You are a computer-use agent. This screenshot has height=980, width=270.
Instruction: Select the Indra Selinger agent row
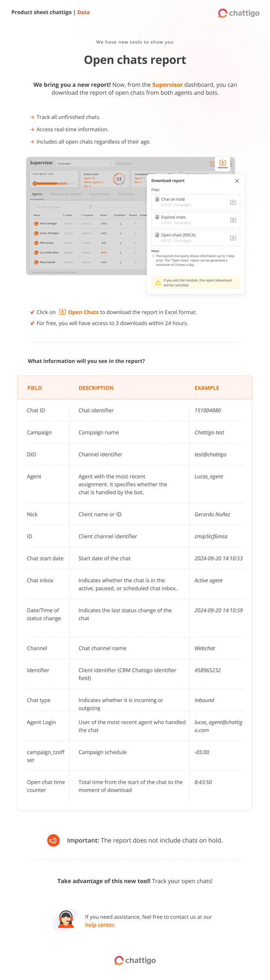point(48,224)
